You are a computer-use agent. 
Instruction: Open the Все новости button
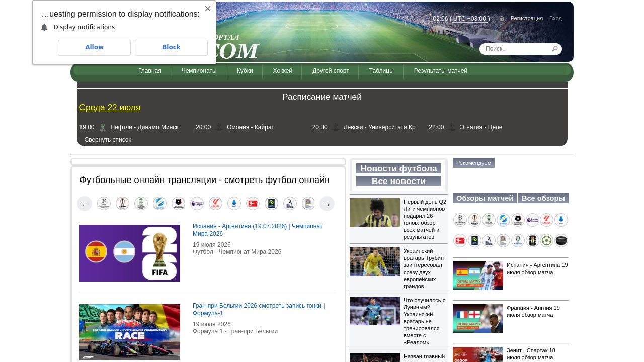[x=398, y=181]
